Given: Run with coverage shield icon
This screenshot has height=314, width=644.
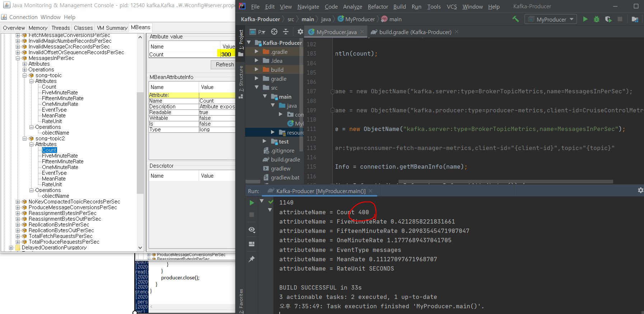Looking at the screenshot, I should (x=608, y=19).
